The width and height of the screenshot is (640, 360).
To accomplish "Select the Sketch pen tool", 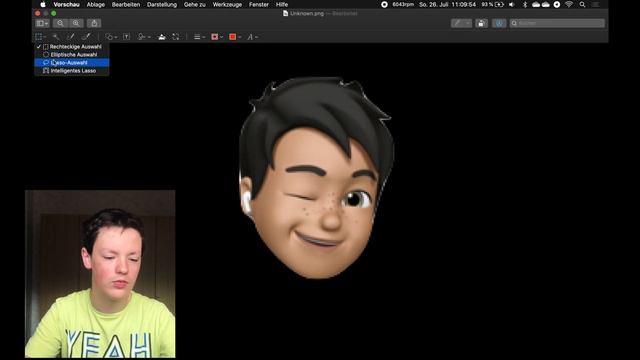I will point(71,37).
